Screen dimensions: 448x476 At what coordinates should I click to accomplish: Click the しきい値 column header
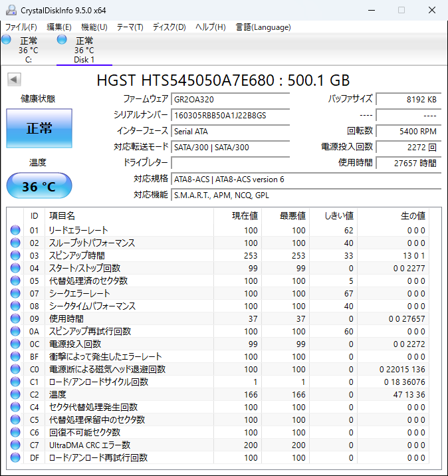(333, 216)
